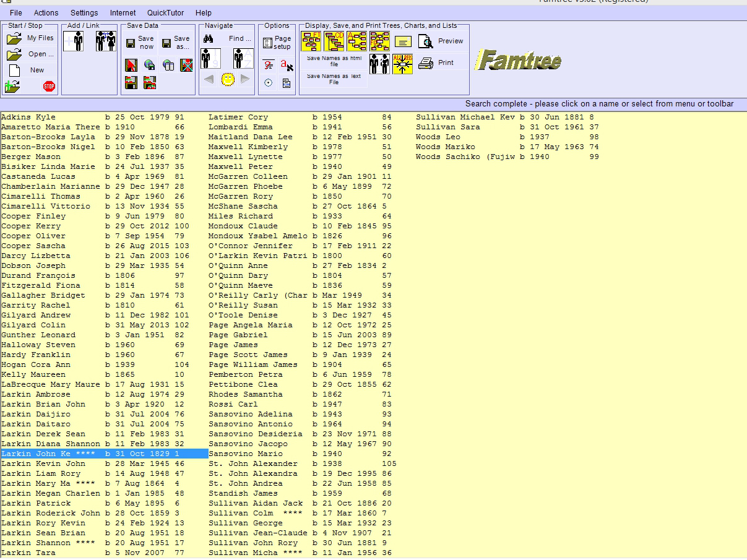
Task: Click Save Names as Text File
Action: tap(334, 79)
